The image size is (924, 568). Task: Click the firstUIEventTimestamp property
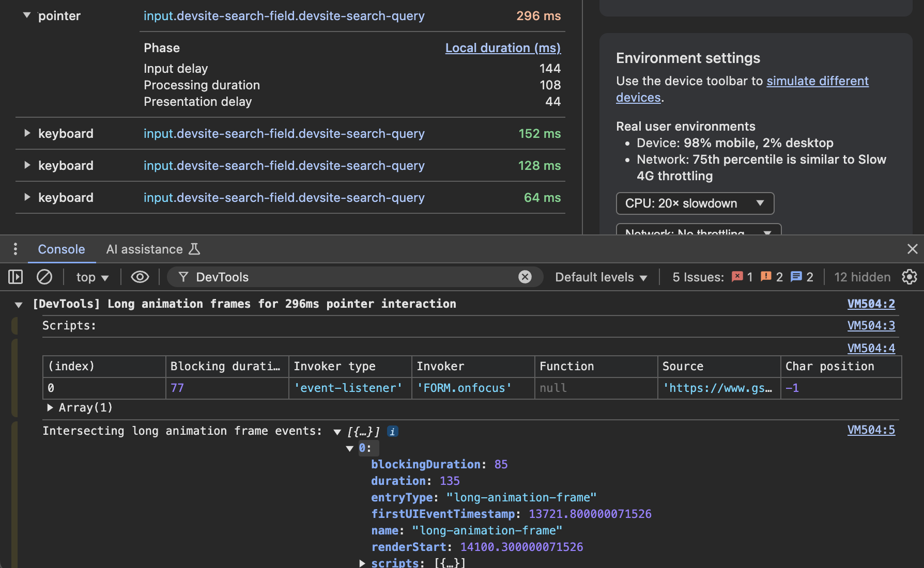point(511,514)
